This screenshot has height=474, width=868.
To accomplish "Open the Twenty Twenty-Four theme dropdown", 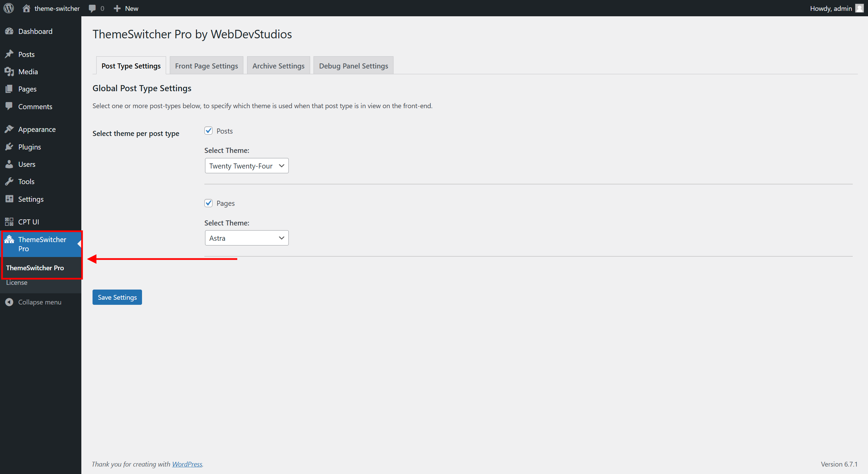I will 246,165.
